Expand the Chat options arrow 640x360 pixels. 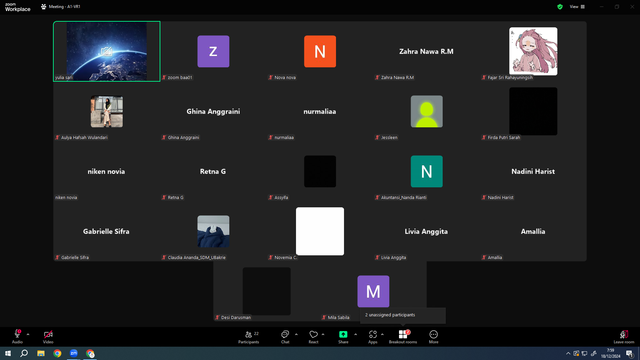(x=296, y=334)
